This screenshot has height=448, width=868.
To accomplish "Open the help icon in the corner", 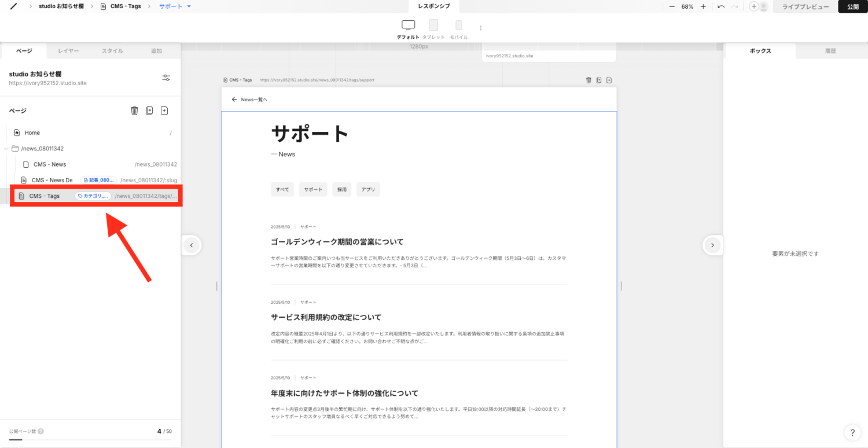I will click(852, 432).
